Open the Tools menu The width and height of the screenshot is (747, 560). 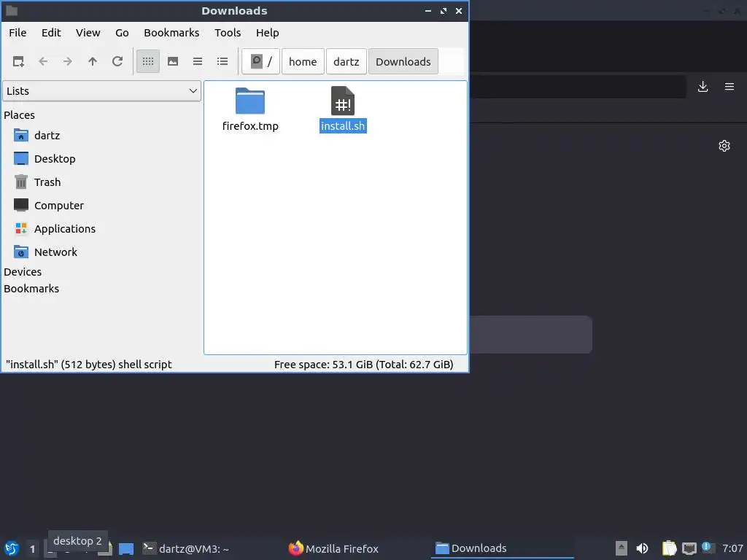(x=228, y=33)
